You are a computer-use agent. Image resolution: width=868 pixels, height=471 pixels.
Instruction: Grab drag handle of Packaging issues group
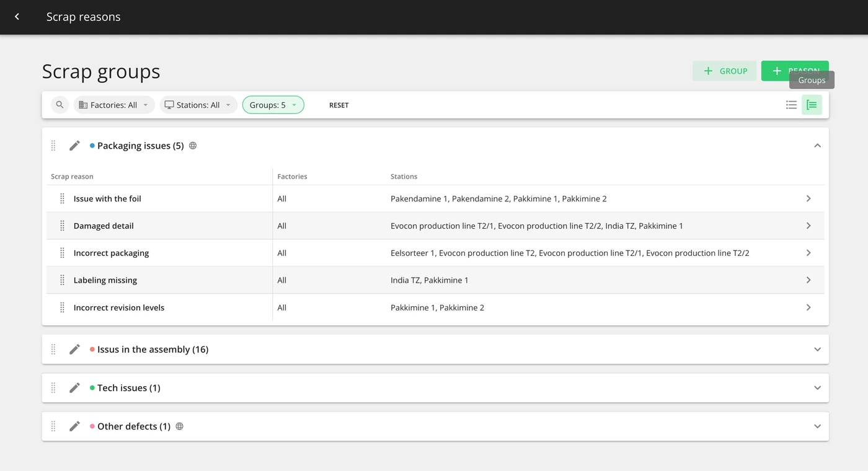pos(53,146)
